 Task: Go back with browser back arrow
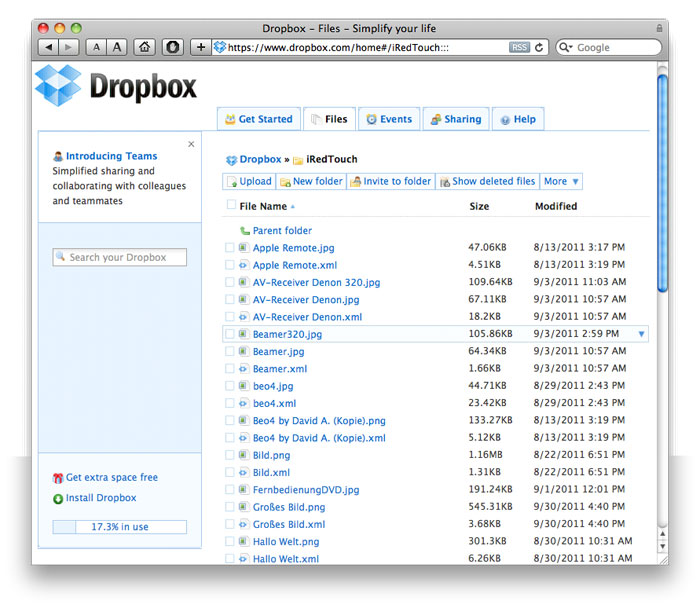tap(49, 47)
